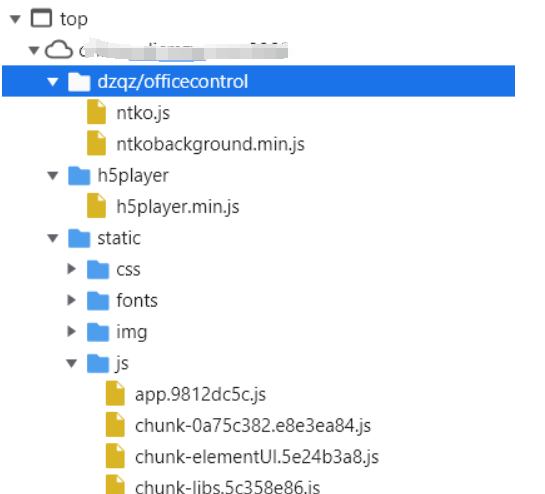Collapse the h5player folder arrow
The image size is (545, 494).
click(52, 176)
